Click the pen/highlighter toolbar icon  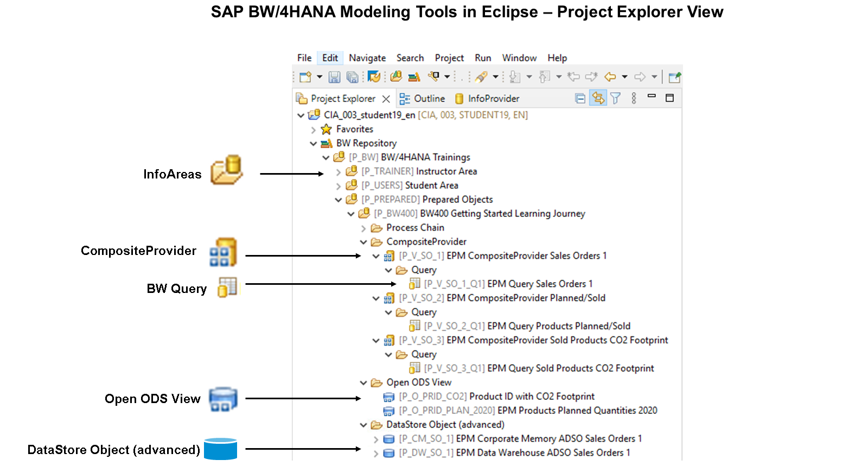(481, 77)
